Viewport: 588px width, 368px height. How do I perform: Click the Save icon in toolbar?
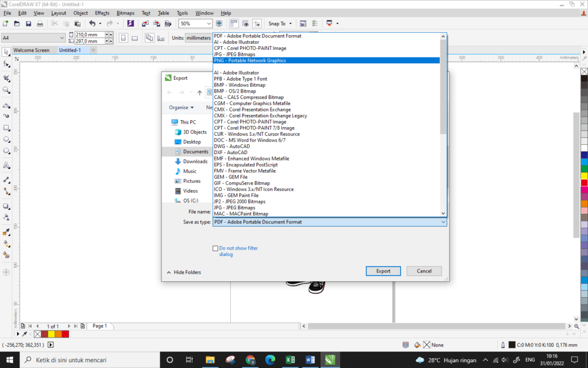click(x=28, y=24)
